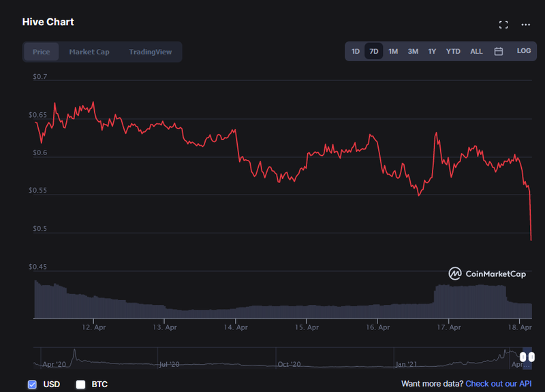Select the 1D time range

(356, 51)
